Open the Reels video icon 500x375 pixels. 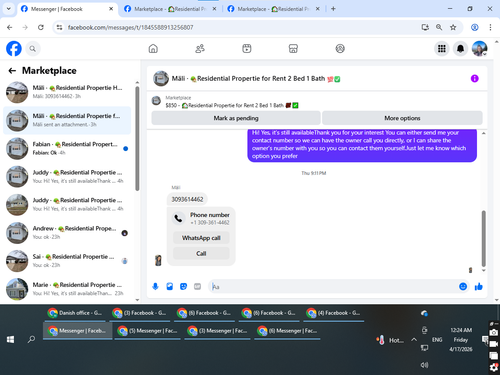[247, 49]
